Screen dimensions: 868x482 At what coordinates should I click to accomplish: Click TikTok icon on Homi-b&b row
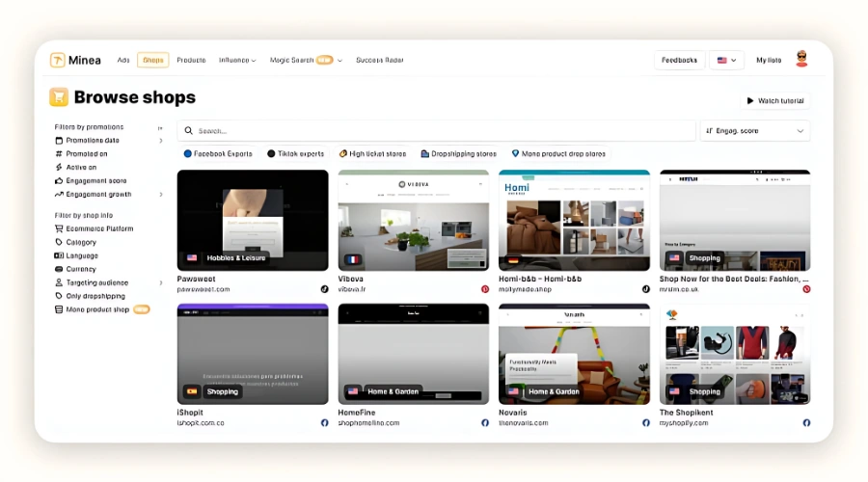point(645,289)
